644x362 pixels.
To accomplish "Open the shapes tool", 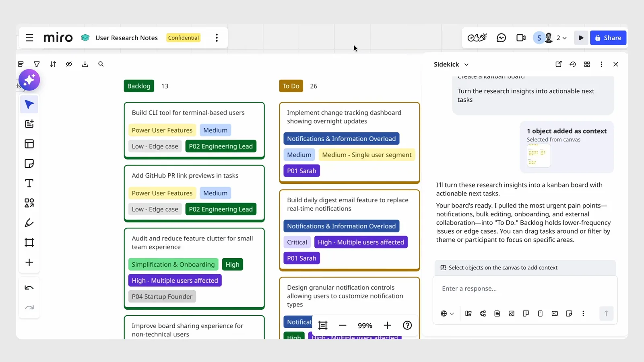I will click(29, 203).
